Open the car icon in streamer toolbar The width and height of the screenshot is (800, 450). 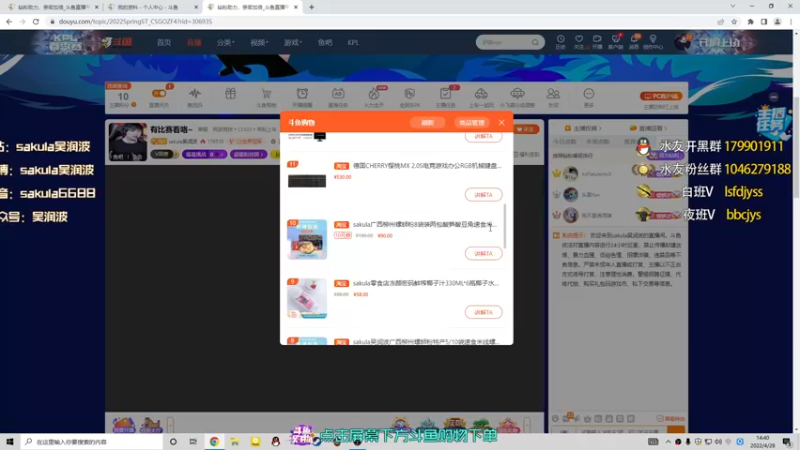click(x=481, y=94)
